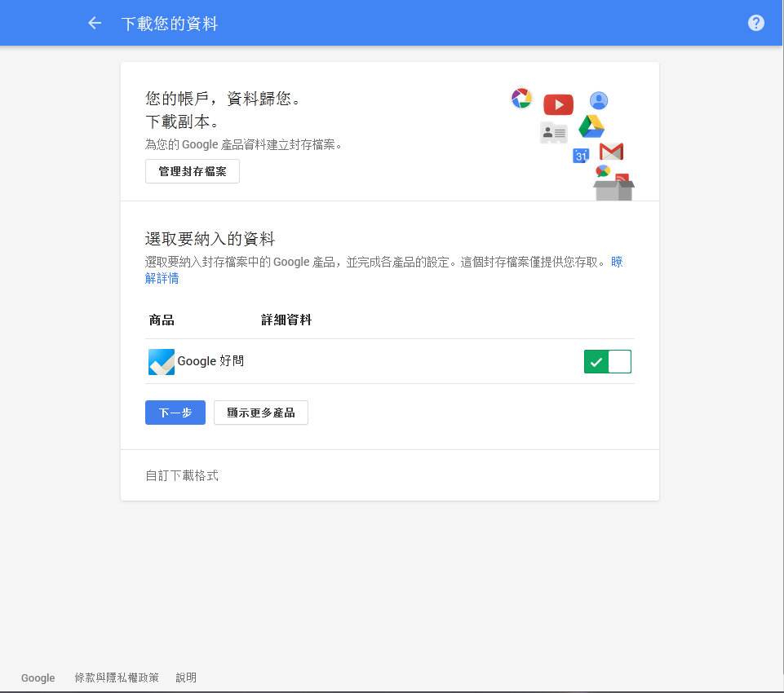The width and height of the screenshot is (784, 693).
Task: Open the 說明 footer link
Action: tap(186, 678)
